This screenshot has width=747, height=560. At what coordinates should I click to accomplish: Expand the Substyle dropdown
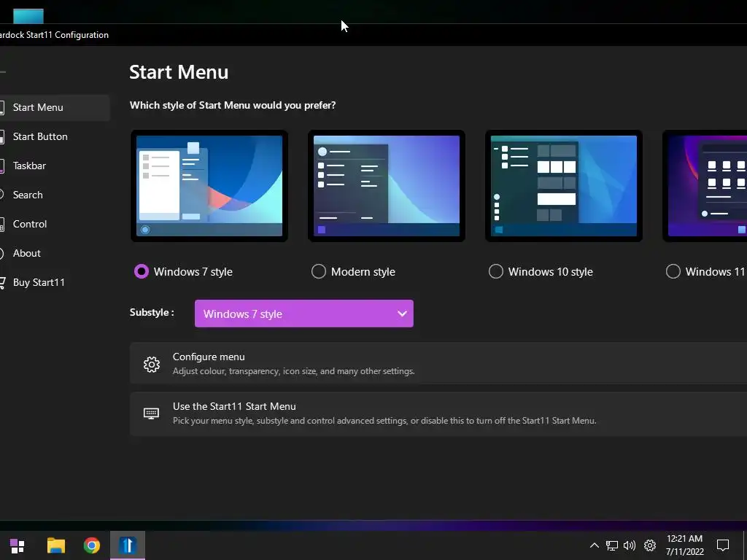(304, 314)
